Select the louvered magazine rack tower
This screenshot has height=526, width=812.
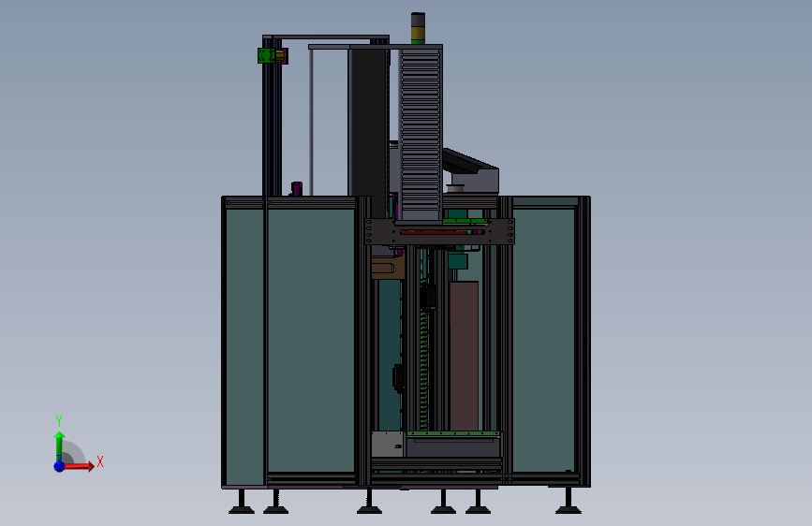pos(421,134)
